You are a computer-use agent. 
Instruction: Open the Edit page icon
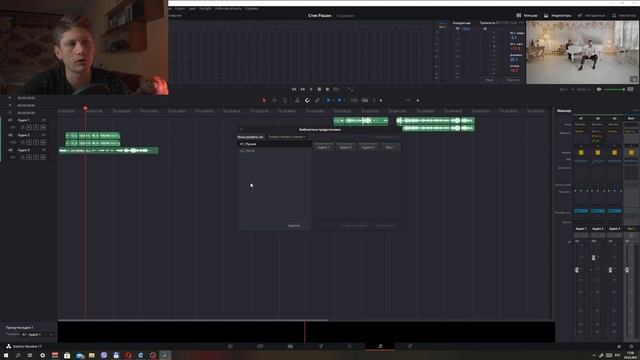click(x=290, y=346)
